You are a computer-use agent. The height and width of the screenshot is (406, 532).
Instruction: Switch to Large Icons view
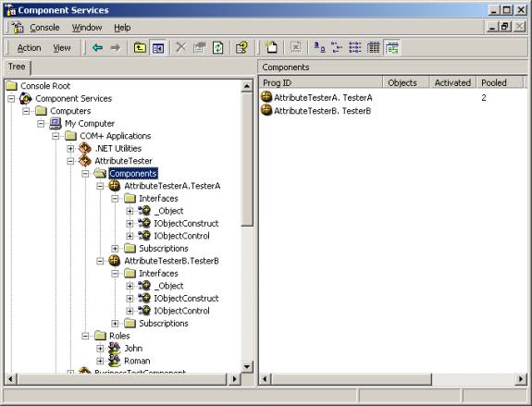pos(319,48)
